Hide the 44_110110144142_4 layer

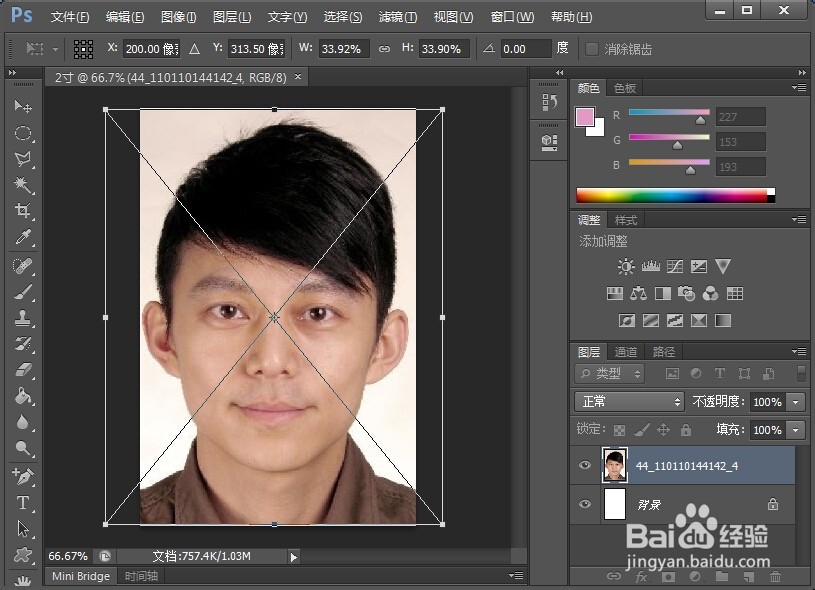[585, 465]
